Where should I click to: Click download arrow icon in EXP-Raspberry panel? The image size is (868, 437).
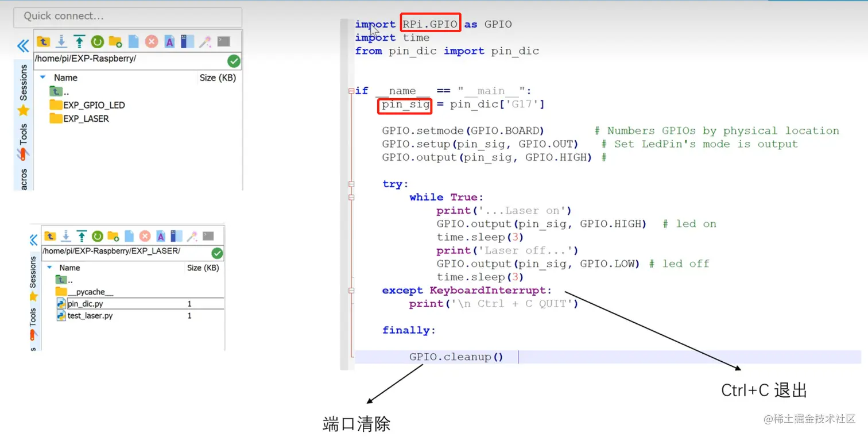[x=61, y=41]
